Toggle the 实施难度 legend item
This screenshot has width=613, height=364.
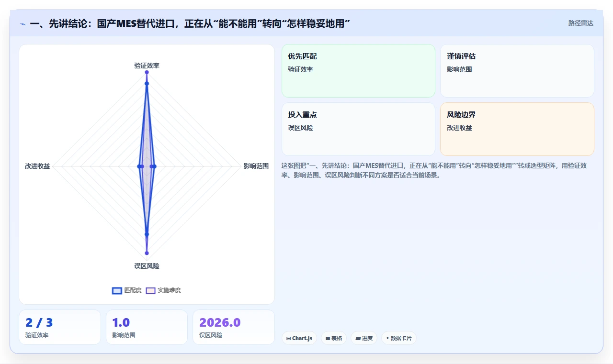(163, 290)
